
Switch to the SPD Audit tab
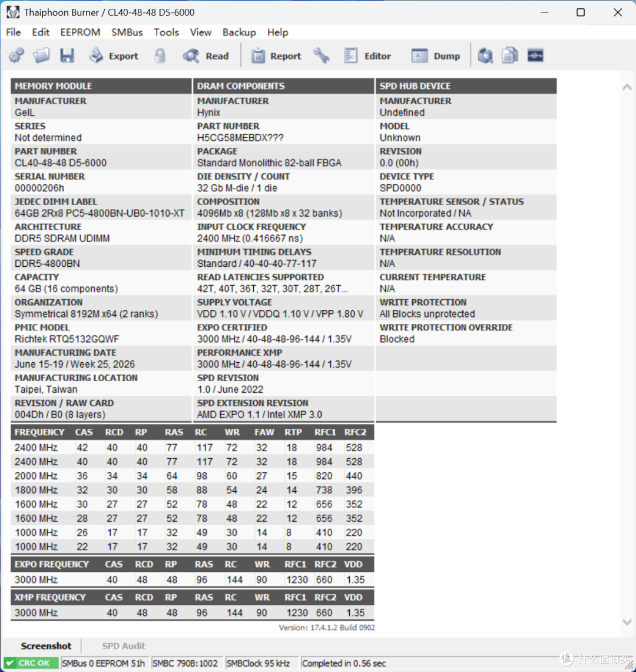tap(124, 646)
